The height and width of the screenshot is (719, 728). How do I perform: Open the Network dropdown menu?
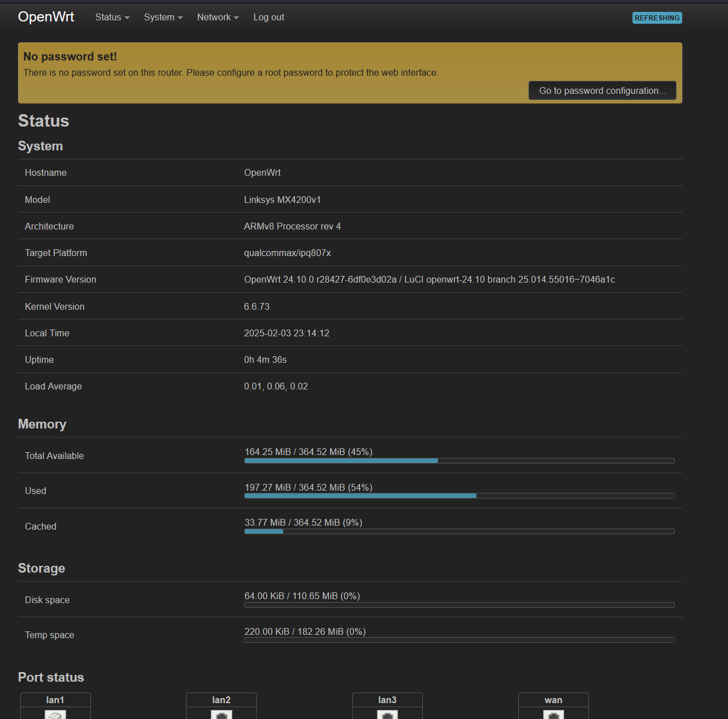pos(218,18)
